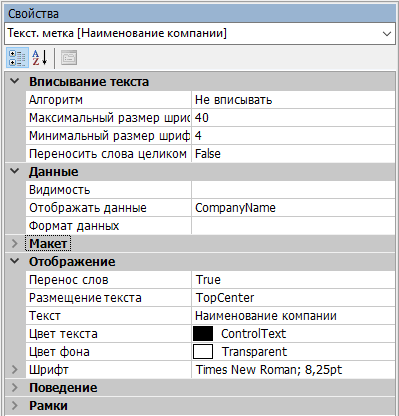Click the empty Формат данных value field
399x416 pixels.
[293, 226]
